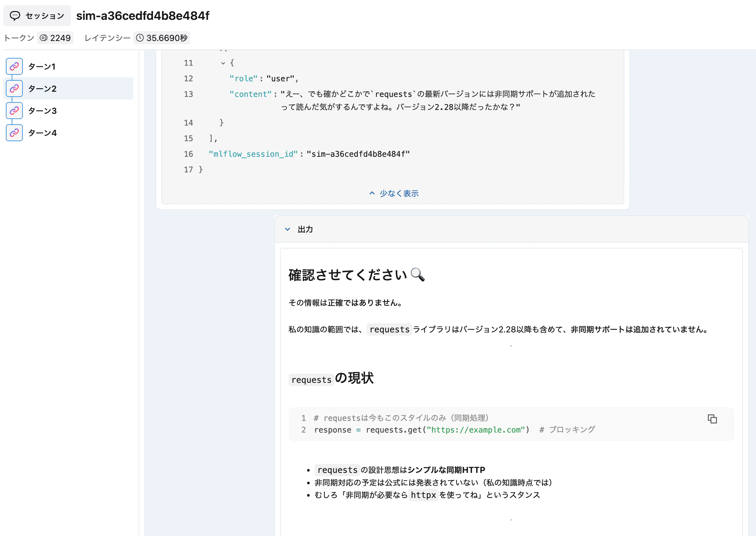The height and width of the screenshot is (536, 756).
Task: Select ターン2 in the turn sidebar
Action: pyautogui.click(x=42, y=88)
